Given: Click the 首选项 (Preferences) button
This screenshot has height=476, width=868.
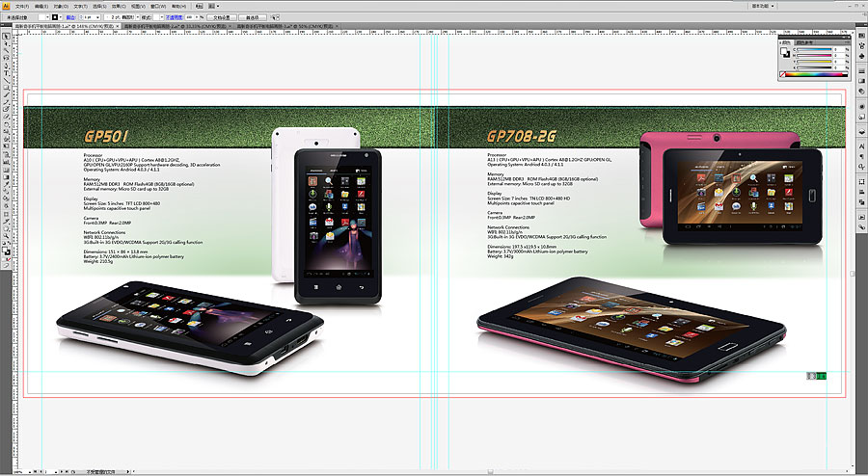Looking at the screenshot, I should [253, 17].
